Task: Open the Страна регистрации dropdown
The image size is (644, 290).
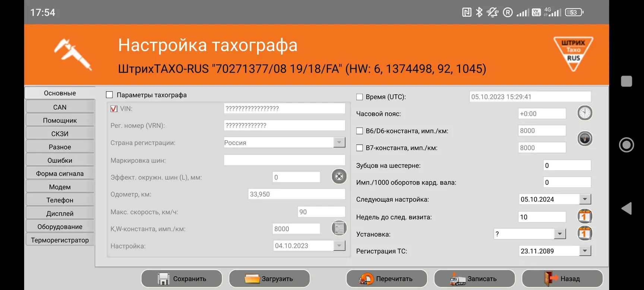Action: 339,142
